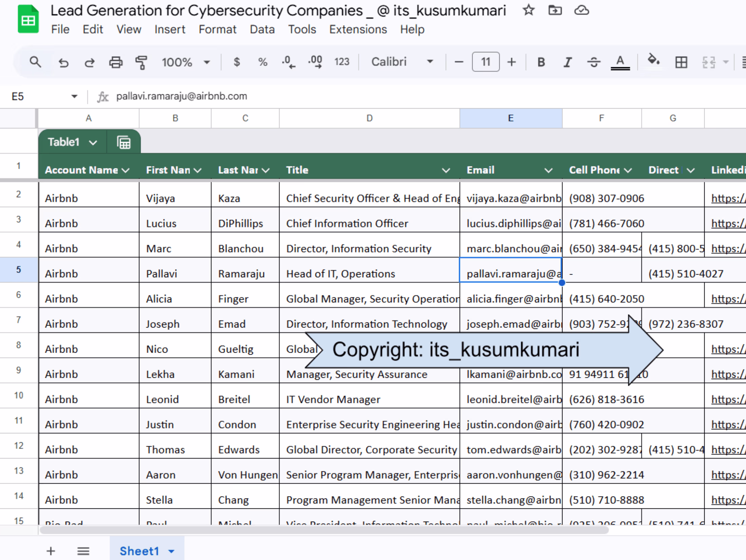
Task: Click the print icon
Action: coord(115,62)
